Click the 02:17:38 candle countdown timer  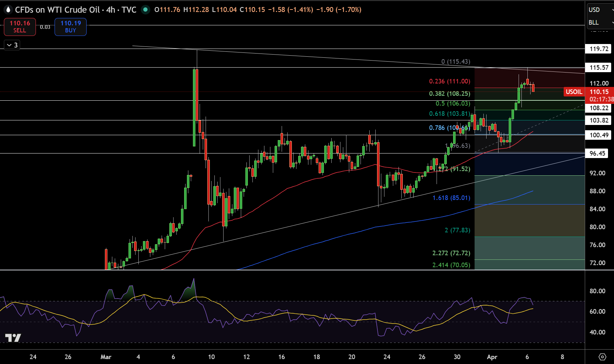[x=601, y=99]
